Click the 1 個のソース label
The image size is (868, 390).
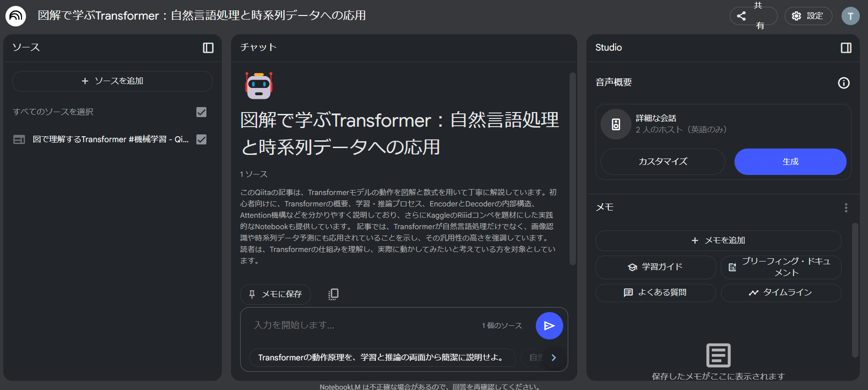pyautogui.click(x=502, y=325)
